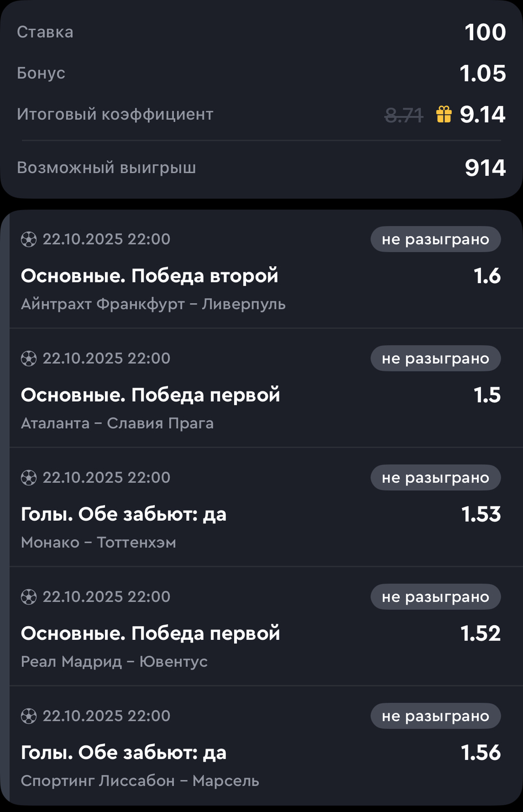
Task: Click 'не разыграно' badge for Real Madrid bet
Action: [x=435, y=597]
